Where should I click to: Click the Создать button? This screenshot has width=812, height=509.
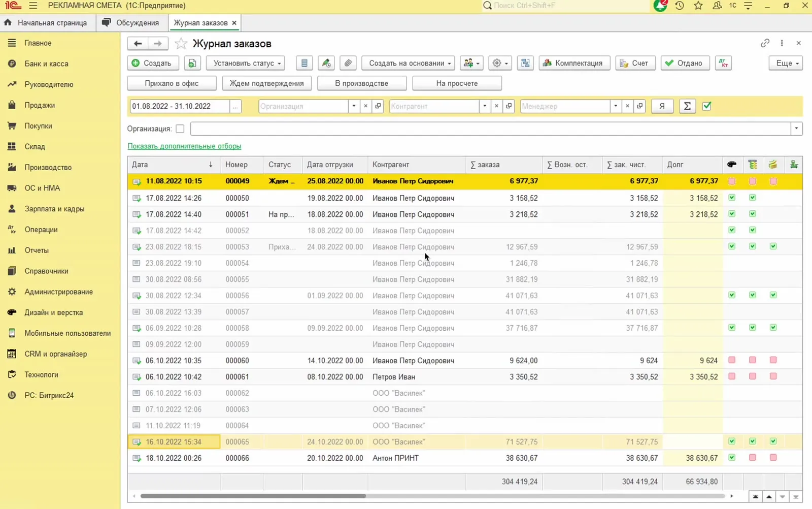(x=153, y=63)
